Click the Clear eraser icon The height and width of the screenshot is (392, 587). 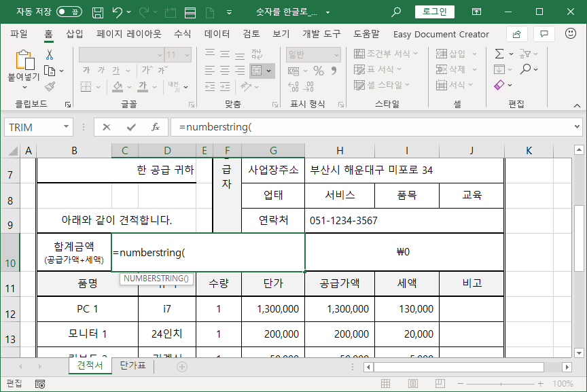click(499, 85)
